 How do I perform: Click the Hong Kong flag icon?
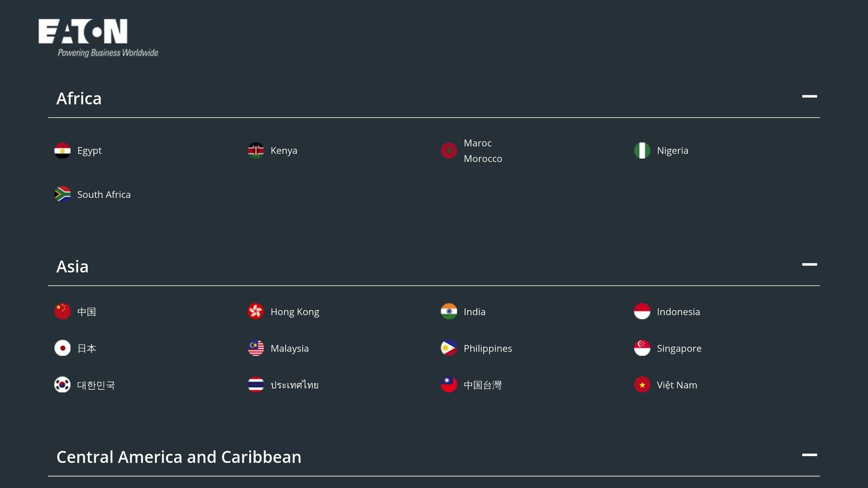click(x=256, y=312)
